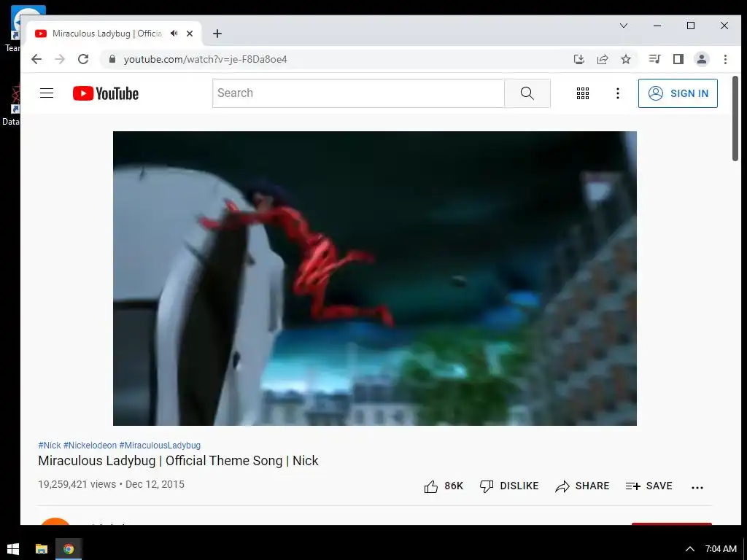This screenshot has height=560, width=747.
Task: Open the Windows Start menu
Action: tap(13, 548)
